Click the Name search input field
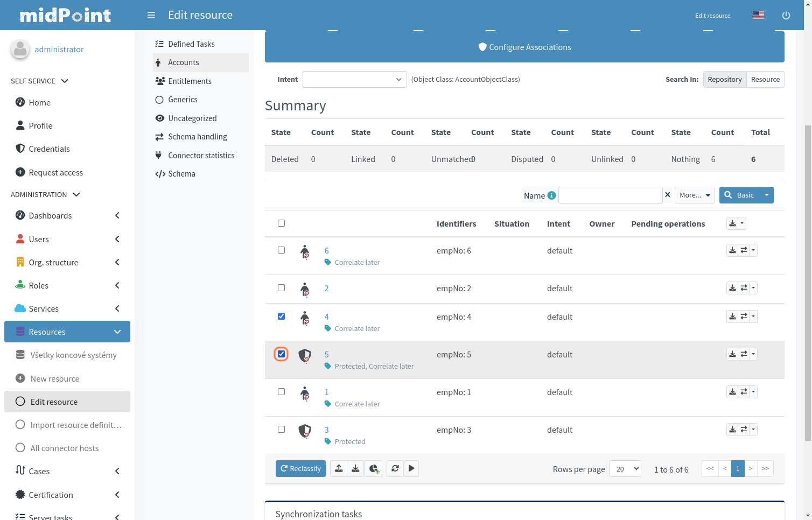Viewport: 812px width, 520px height. pyautogui.click(x=610, y=195)
